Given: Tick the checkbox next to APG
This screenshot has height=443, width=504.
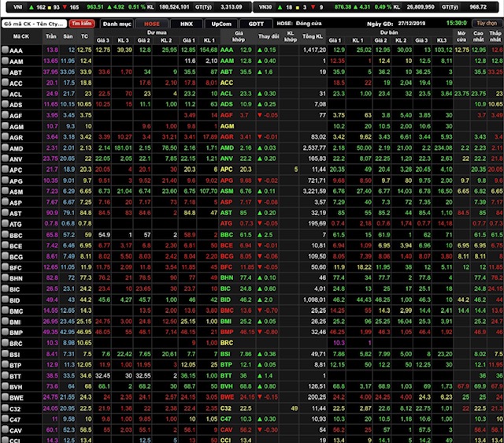Looking at the screenshot, I should pos(5,181).
